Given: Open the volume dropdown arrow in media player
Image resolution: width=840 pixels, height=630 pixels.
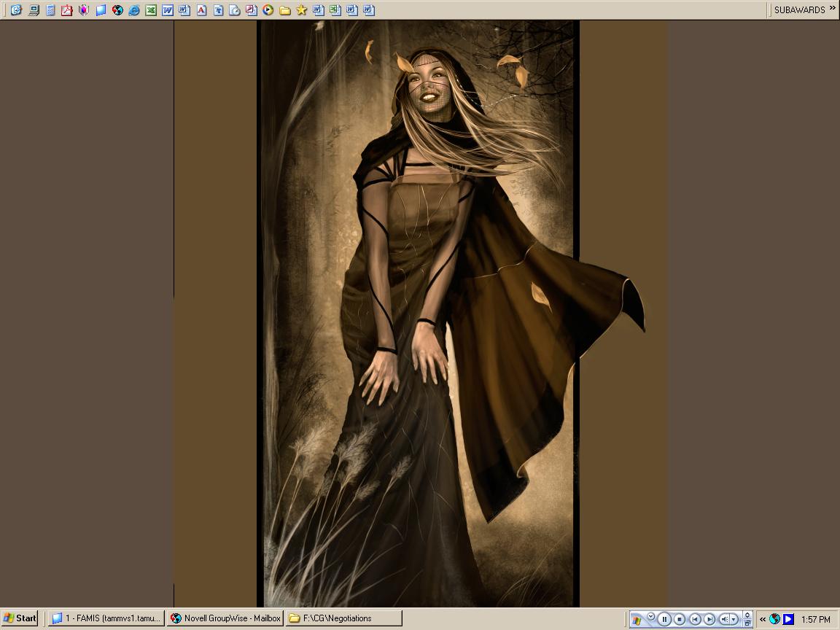Looking at the screenshot, I should coord(734,619).
